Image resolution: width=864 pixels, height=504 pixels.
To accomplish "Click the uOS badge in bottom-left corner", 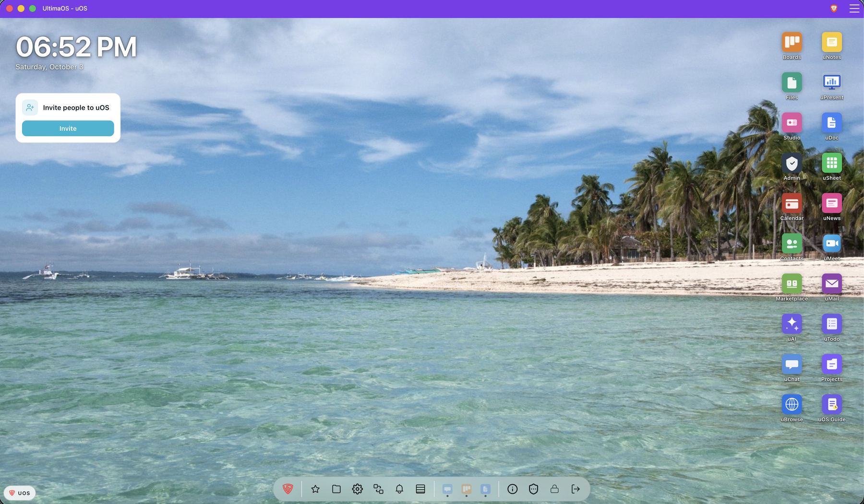I will tap(20, 493).
